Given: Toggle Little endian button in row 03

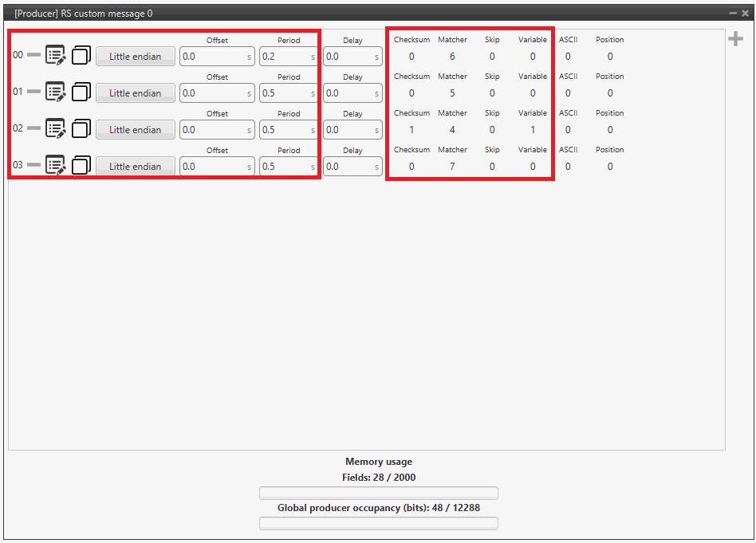Looking at the screenshot, I should coord(135,167).
